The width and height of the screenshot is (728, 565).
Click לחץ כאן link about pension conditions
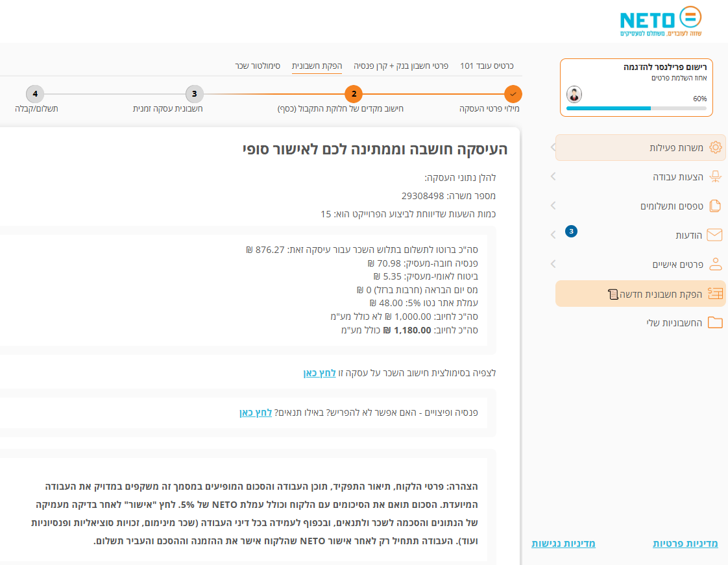(x=256, y=413)
